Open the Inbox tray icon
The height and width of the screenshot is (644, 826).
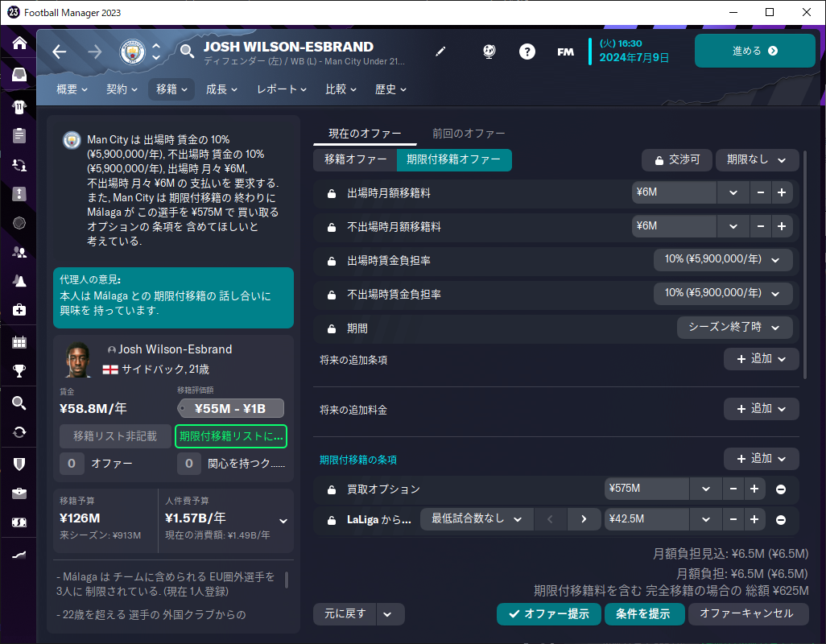tap(19, 74)
